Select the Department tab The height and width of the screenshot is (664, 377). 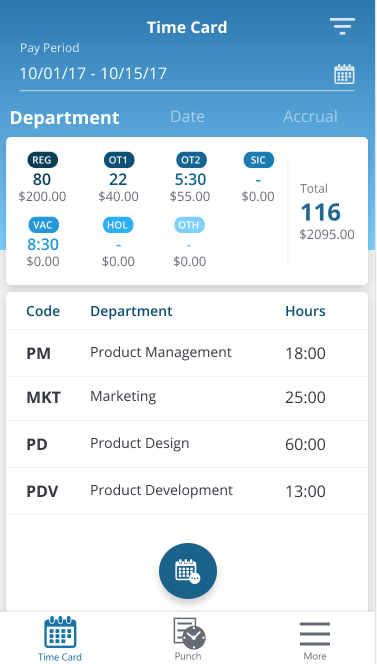coord(64,117)
